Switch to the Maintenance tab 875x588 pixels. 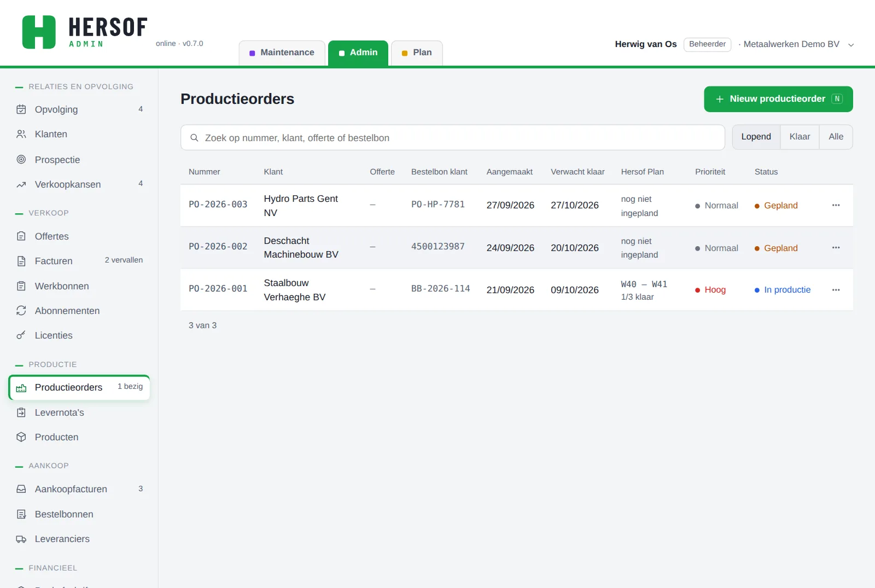(x=282, y=53)
